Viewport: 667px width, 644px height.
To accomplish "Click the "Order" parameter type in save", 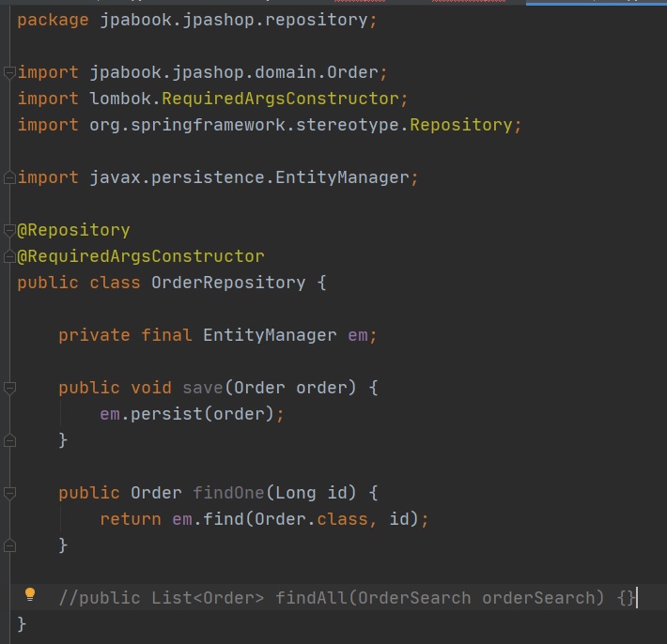I will 259,388.
